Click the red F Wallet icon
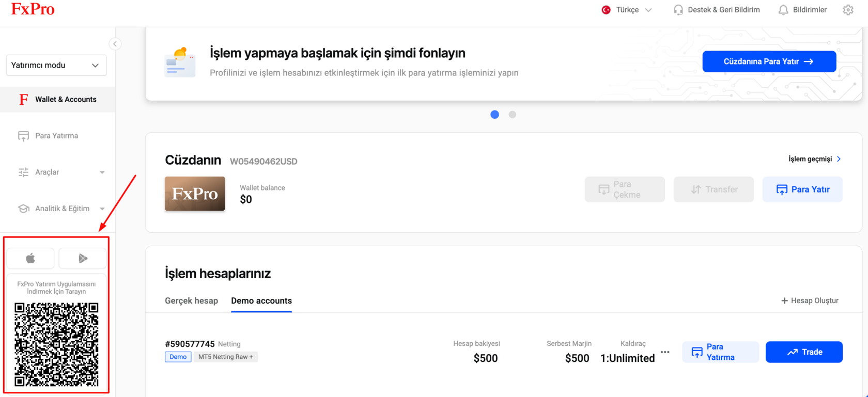 coord(23,99)
